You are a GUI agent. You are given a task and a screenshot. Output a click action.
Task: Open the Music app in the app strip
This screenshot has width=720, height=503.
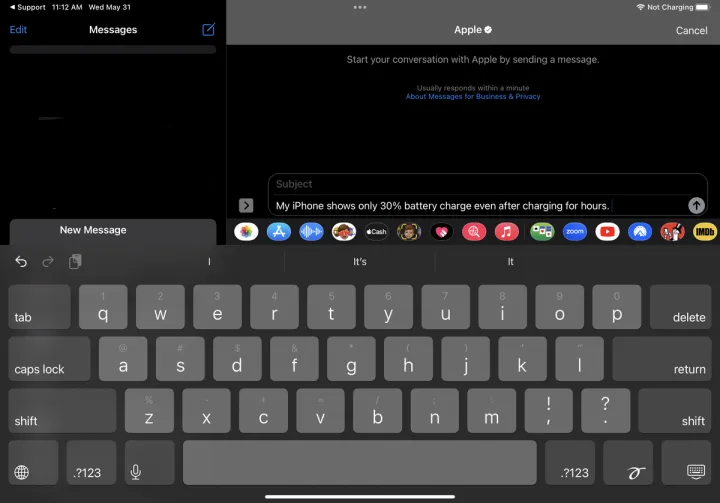[507, 231]
